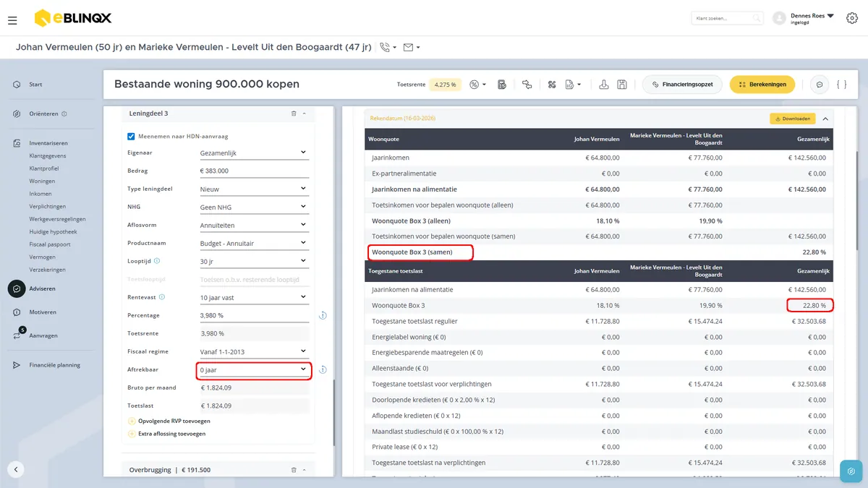This screenshot has width=868, height=488.
Task: Open Klantgegevens in the sidebar
Action: pyautogui.click(x=48, y=155)
